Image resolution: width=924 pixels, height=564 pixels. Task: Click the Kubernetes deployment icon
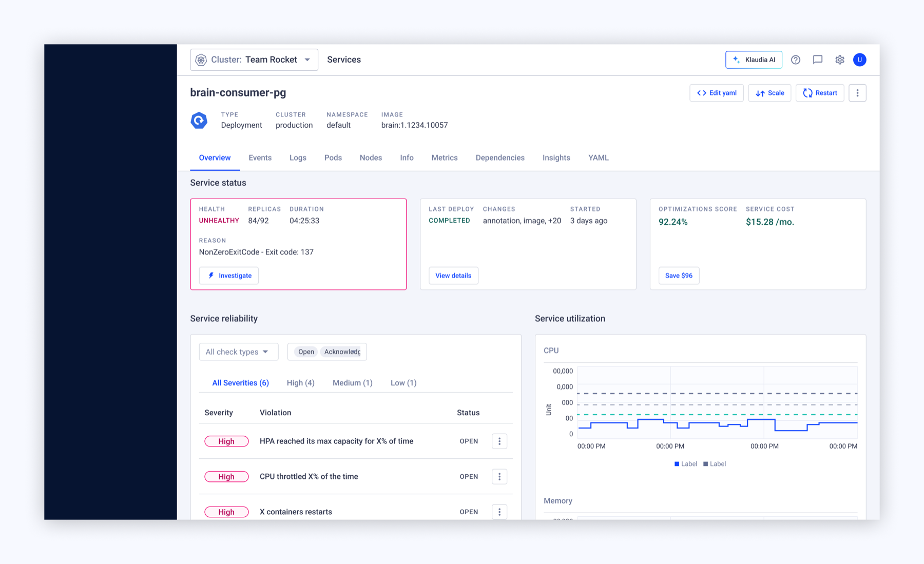(199, 121)
